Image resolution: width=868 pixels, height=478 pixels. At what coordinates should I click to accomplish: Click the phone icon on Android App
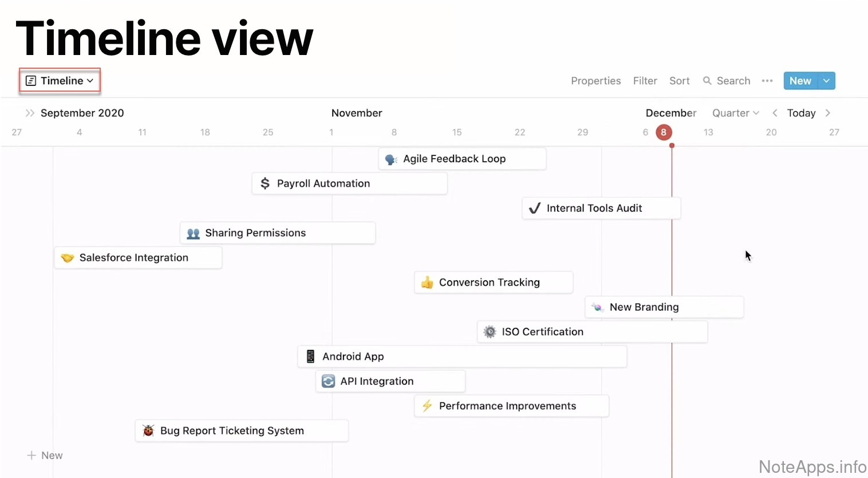[310, 356]
